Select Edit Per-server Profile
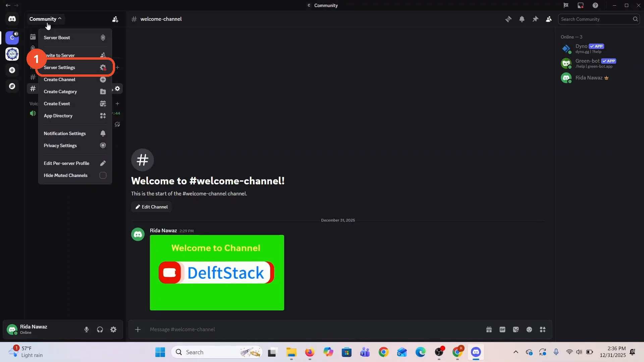Viewport: 644px width, 362px height. [75, 163]
